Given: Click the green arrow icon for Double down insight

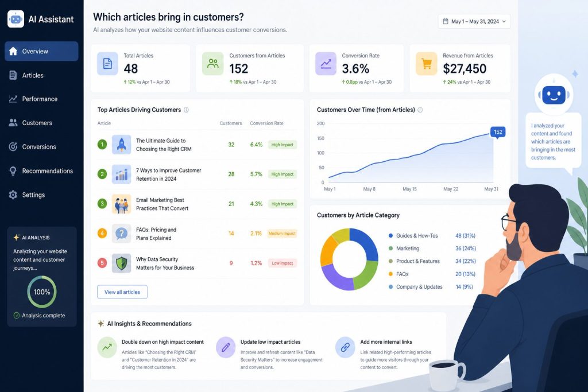Looking at the screenshot, I should [x=107, y=347].
